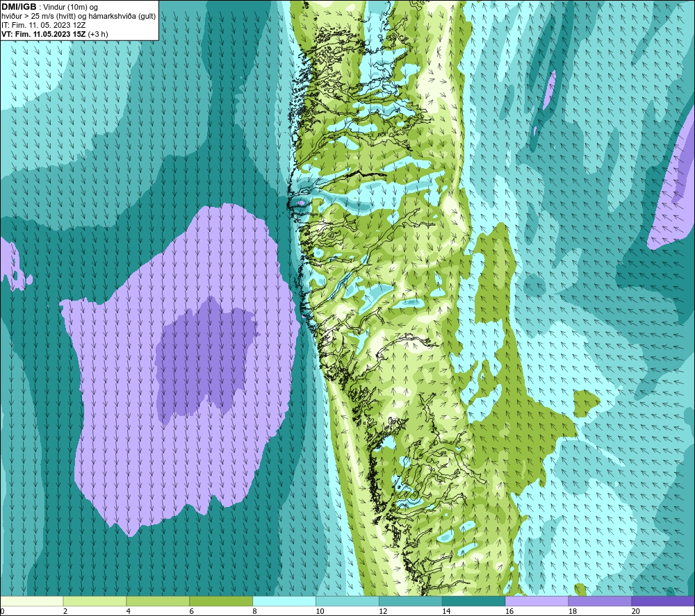Click the 0–2 m/s pale yellow legend swatch
This screenshot has height=616, width=695.
click(x=32, y=601)
